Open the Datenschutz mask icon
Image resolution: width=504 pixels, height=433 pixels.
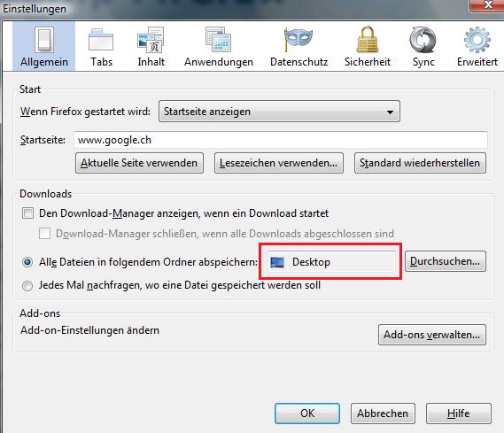pos(299,39)
